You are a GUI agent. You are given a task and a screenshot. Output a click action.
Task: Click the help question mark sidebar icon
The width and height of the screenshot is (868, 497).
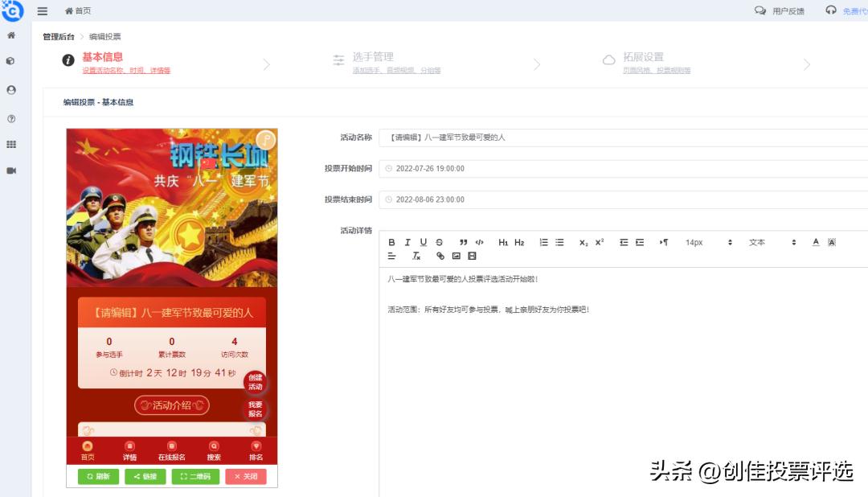11,117
